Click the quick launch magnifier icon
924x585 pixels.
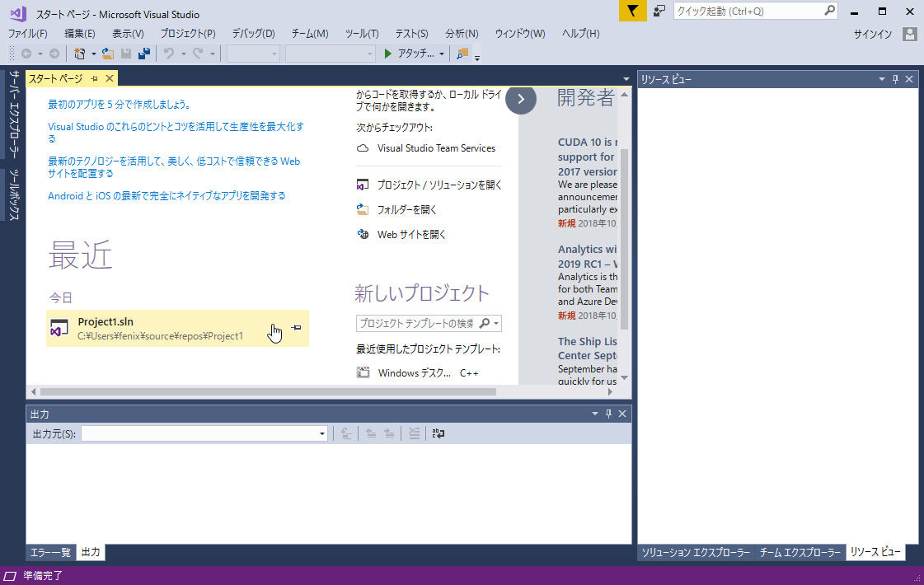tap(829, 11)
